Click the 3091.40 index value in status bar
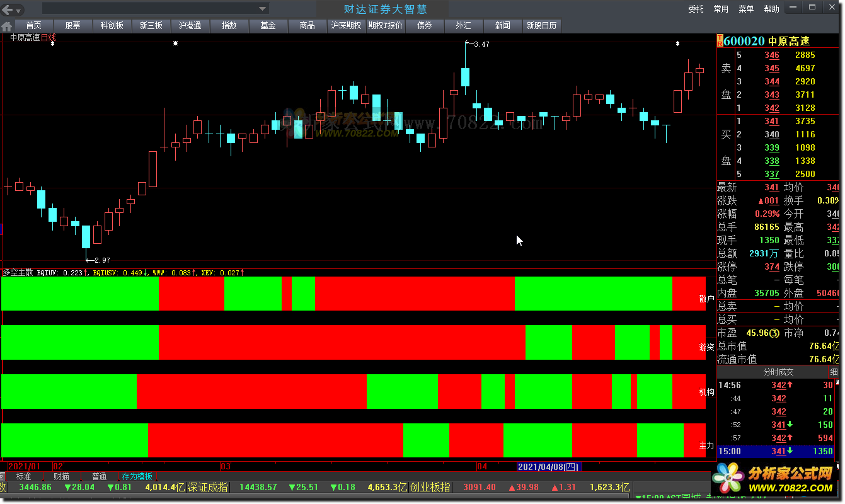The image size is (845, 504). tap(480, 487)
